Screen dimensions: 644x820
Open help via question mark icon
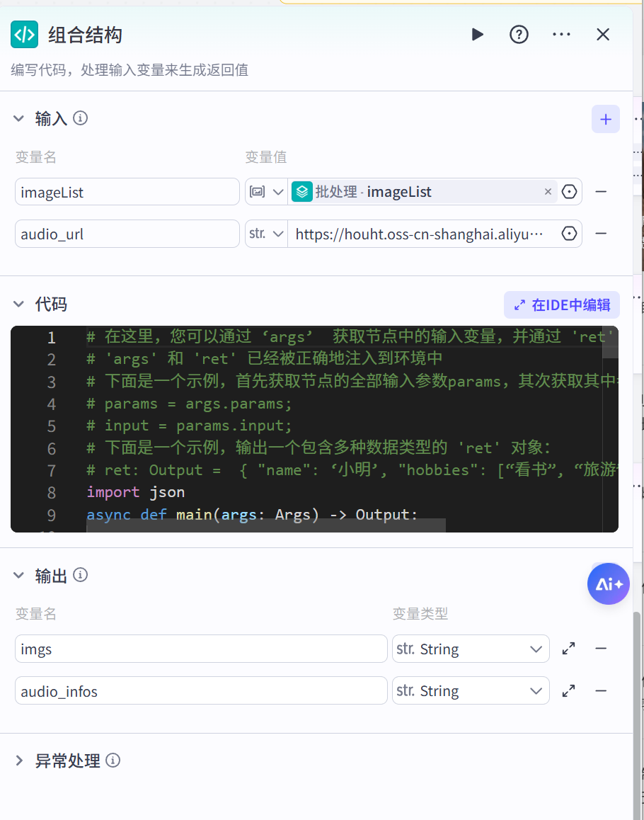(x=519, y=34)
